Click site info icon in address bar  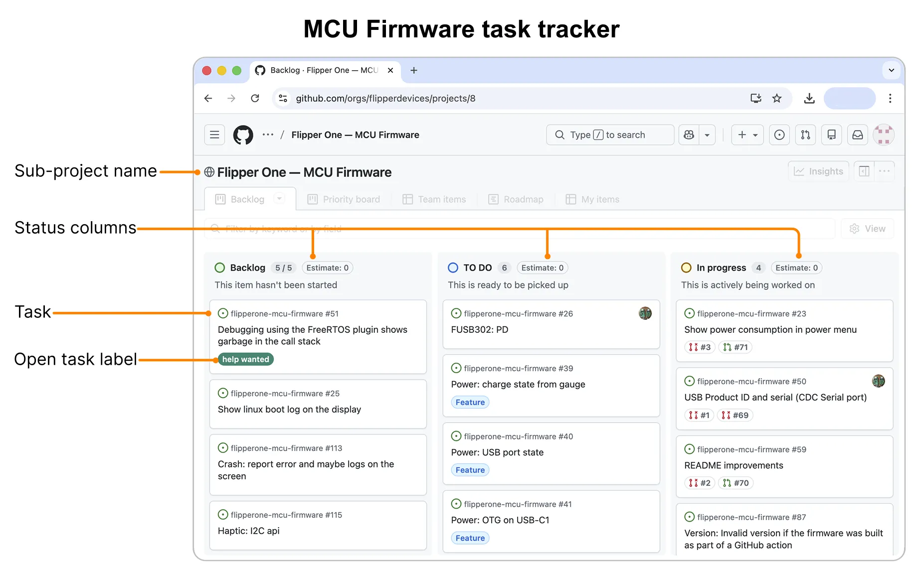(283, 98)
